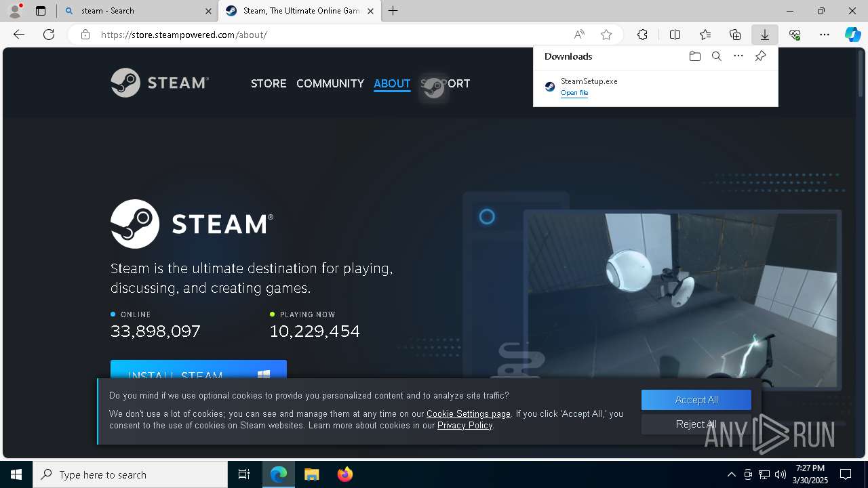Open the Cookie Settings page link
This screenshot has height=488, width=868.
(469, 413)
